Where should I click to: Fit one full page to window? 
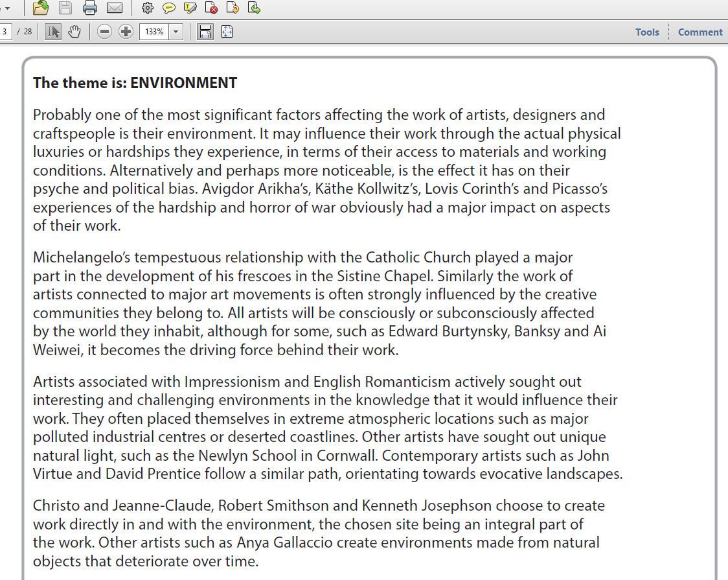point(227,32)
